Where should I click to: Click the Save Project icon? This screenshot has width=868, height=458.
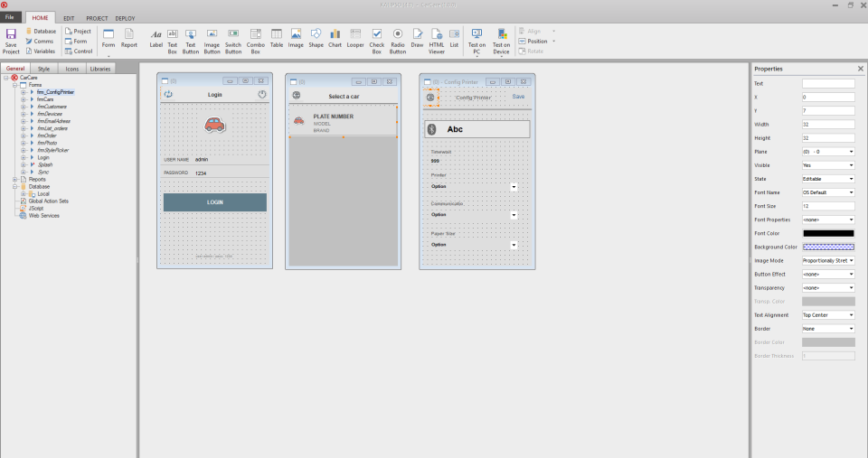[x=11, y=42]
